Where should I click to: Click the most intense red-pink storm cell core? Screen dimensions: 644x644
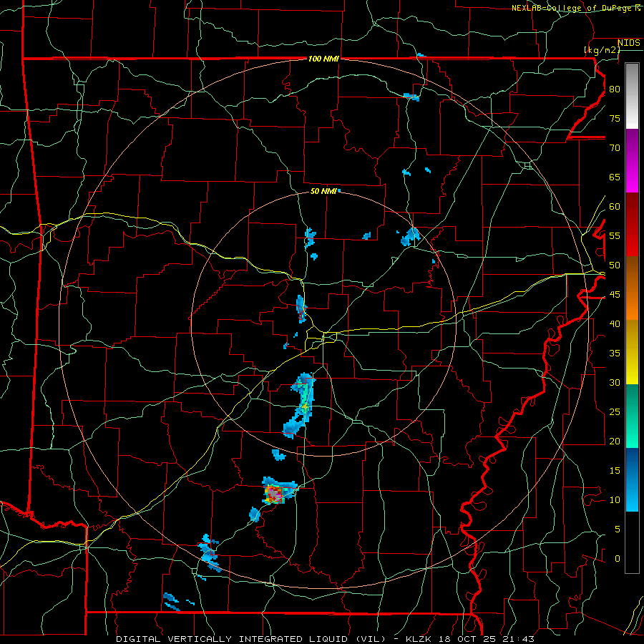(275, 494)
